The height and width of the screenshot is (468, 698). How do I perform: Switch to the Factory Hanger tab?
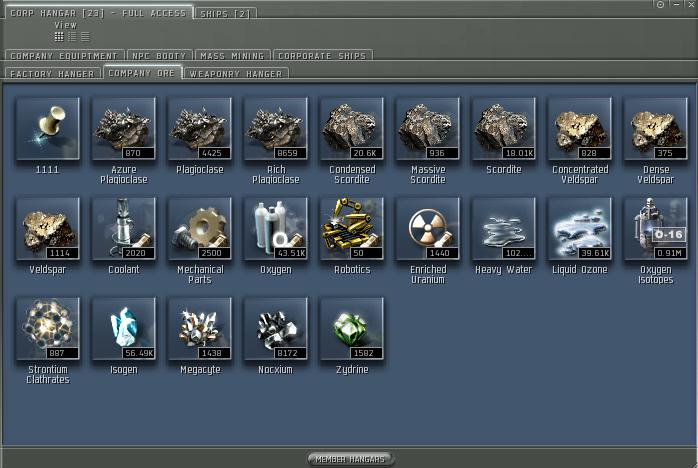[x=53, y=73]
